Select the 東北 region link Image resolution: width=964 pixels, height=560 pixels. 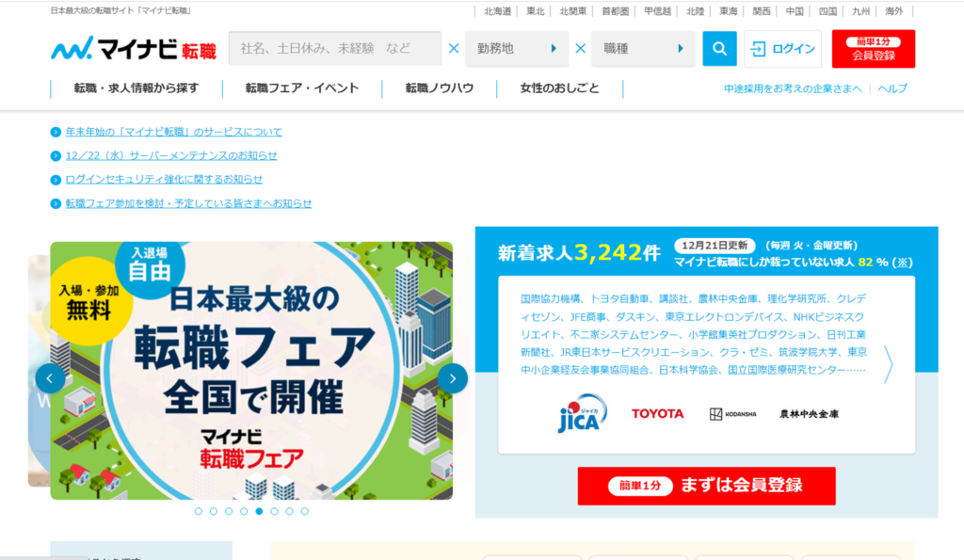coord(535,11)
